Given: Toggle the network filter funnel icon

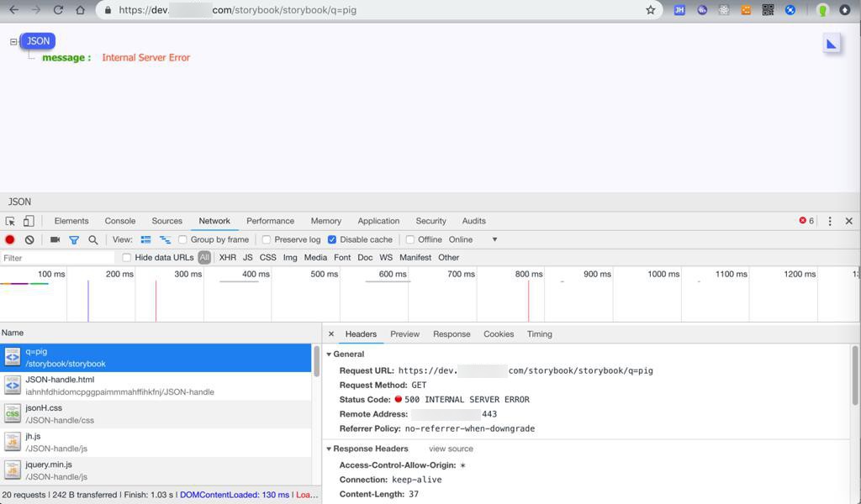Looking at the screenshot, I should 74,239.
